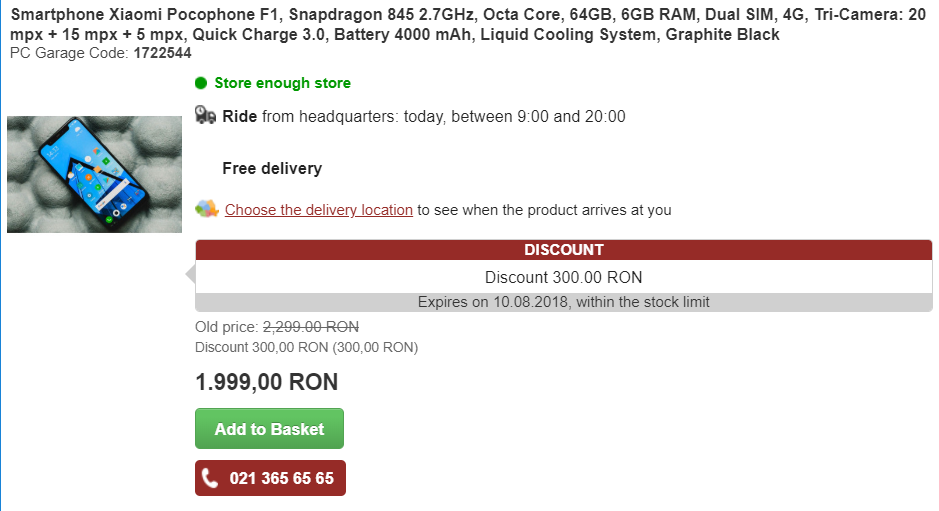Click the Ride from headquarters delivery text
The width and height of the screenshot is (939, 511).
click(x=423, y=116)
